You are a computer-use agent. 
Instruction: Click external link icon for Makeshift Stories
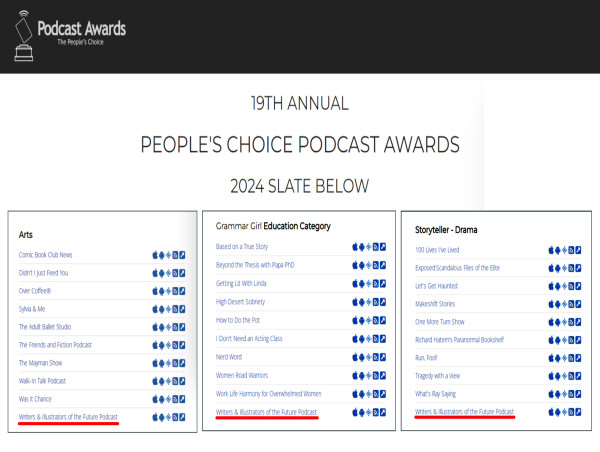tap(578, 304)
